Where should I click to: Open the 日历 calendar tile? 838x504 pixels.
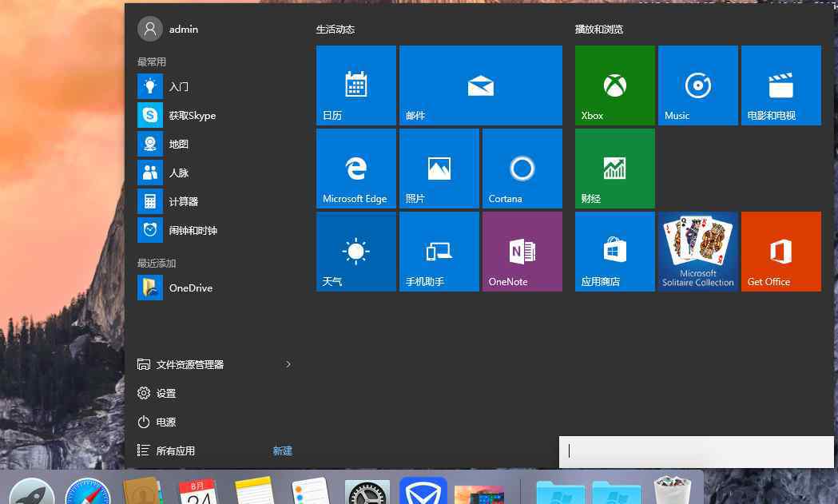tap(356, 85)
